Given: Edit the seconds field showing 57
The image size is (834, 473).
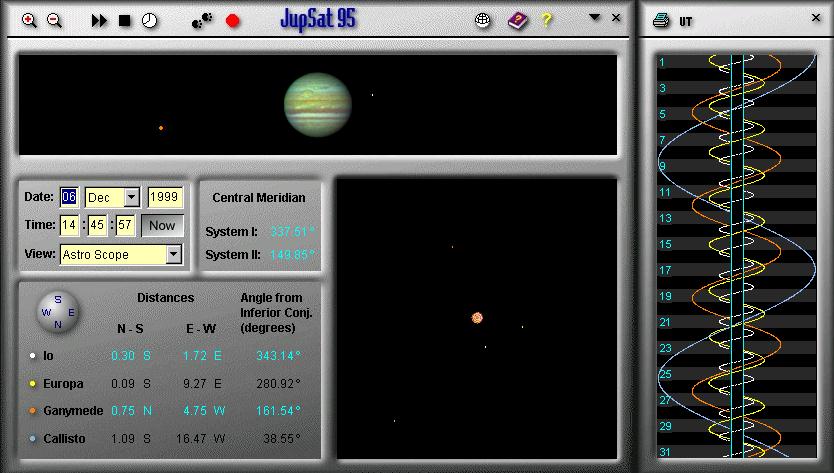Looking at the screenshot, I should click(x=125, y=225).
